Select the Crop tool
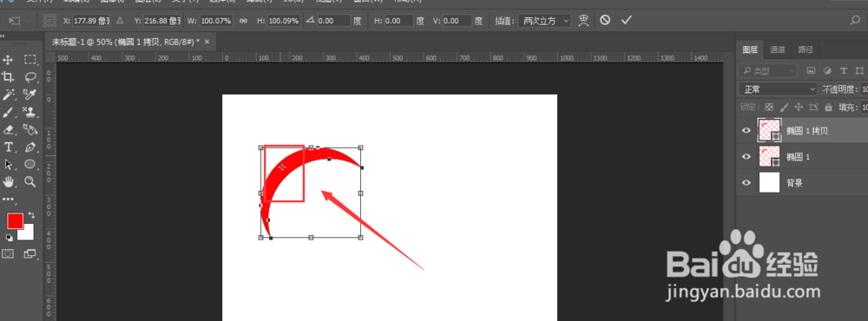The width and height of the screenshot is (868, 321). 9,77
